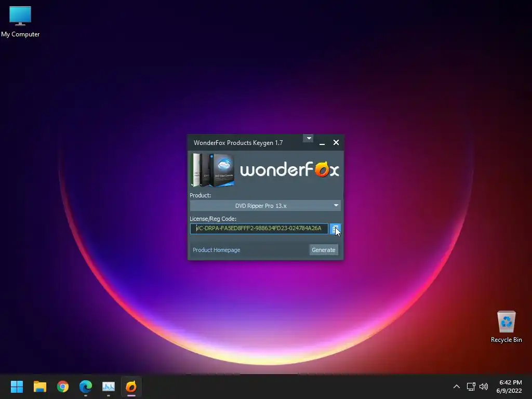The width and height of the screenshot is (532, 399).
Task: Open the Windows Start menu
Action: click(17, 387)
